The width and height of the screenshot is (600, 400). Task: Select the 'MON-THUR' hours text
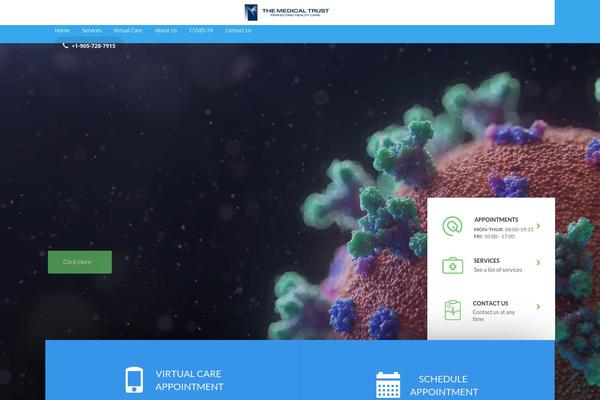coord(504,230)
